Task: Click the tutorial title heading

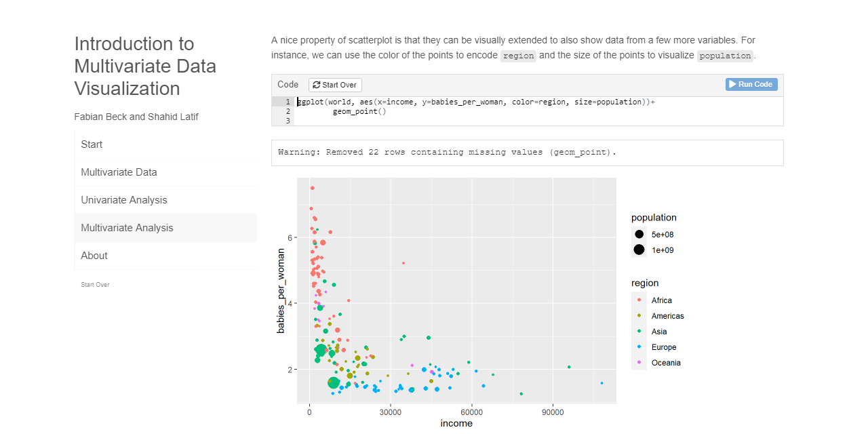Action: (x=145, y=66)
